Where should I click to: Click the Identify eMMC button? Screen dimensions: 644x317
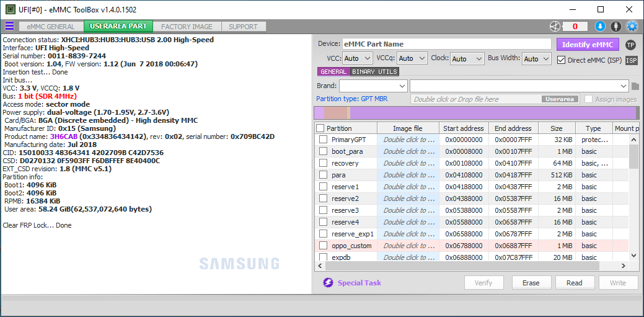coord(588,45)
